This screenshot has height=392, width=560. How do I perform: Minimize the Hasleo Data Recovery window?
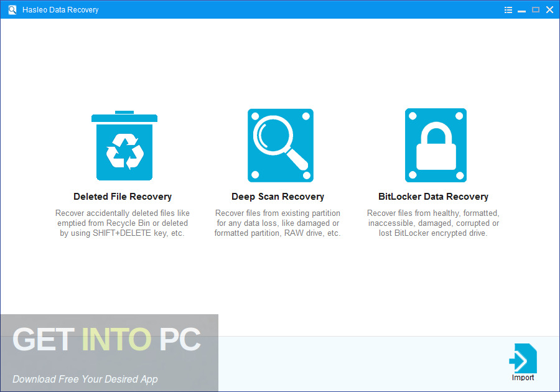click(522, 10)
